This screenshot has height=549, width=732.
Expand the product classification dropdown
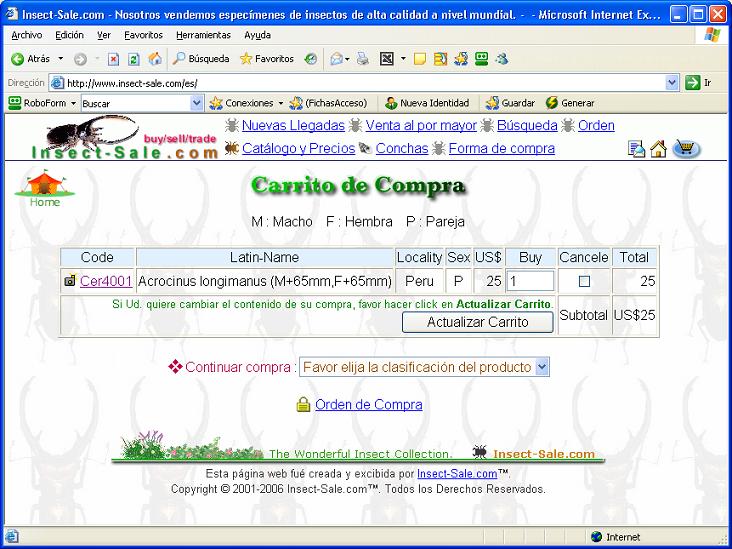click(x=542, y=367)
